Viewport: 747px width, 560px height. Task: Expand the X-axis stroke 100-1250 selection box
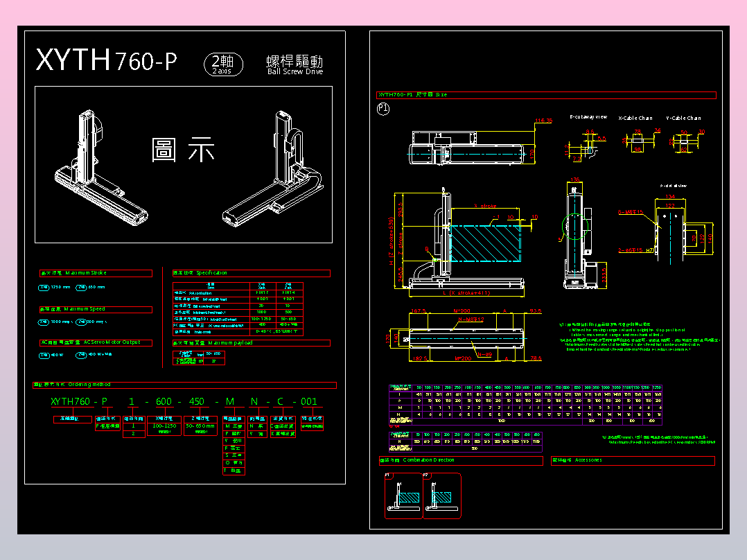tap(164, 426)
